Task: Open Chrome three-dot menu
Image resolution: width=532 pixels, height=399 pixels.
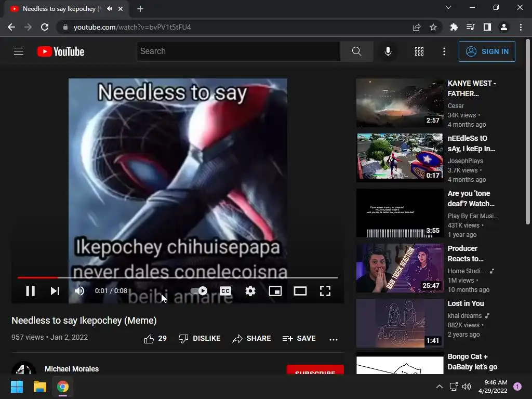Action: (521, 27)
